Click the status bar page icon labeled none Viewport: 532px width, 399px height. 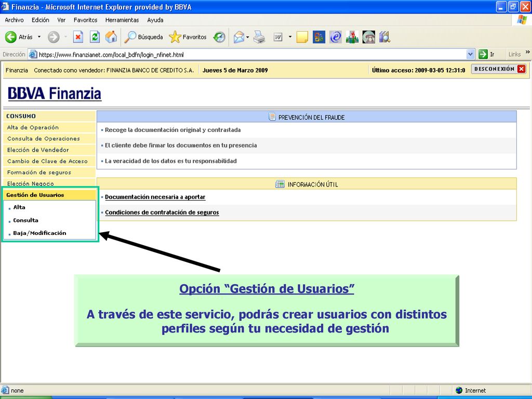(5, 390)
